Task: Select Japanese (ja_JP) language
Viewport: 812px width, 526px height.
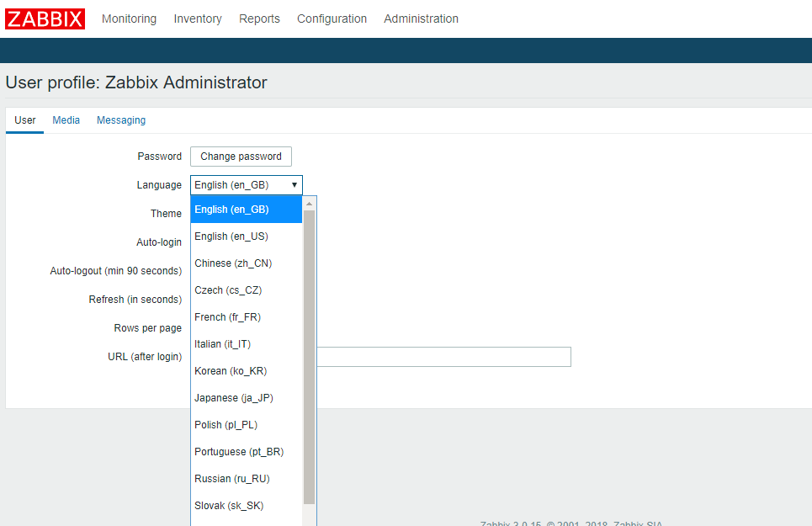Action: (x=247, y=397)
